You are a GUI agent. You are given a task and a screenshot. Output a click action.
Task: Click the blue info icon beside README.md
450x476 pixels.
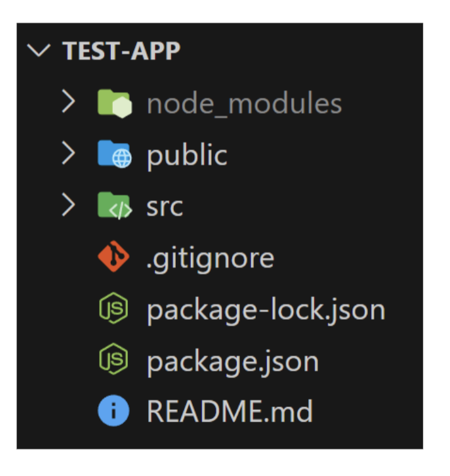point(114,412)
